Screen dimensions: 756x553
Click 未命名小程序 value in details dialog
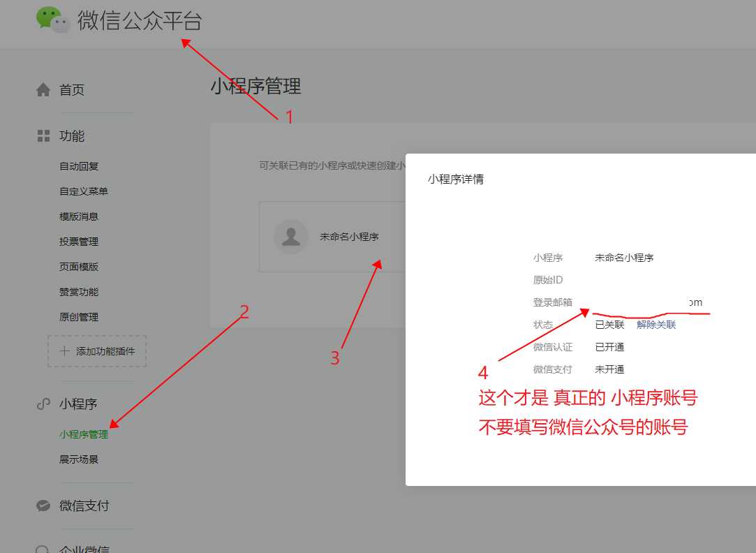tap(624, 258)
